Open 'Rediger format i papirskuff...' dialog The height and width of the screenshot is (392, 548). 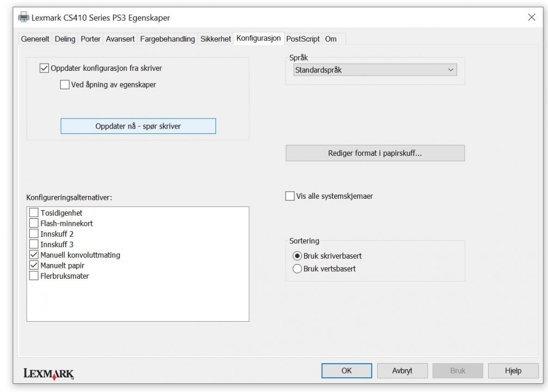coord(375,153)
